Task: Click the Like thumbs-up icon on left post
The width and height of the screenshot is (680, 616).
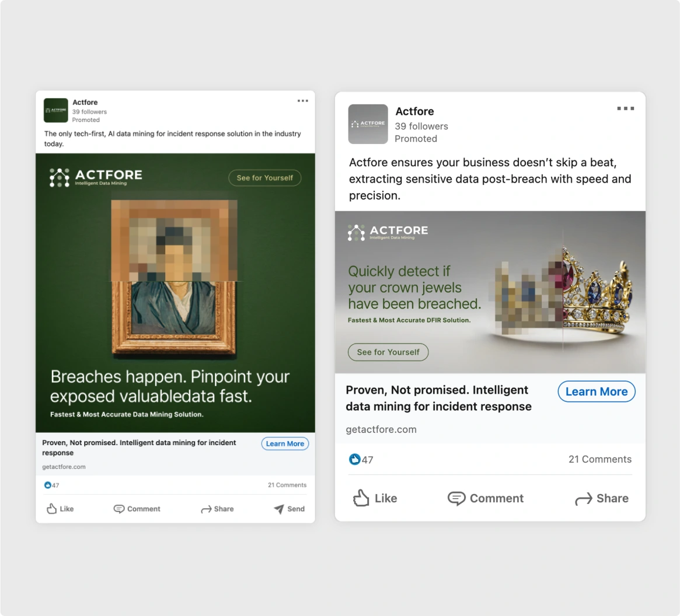Action: tap(51, 509)
